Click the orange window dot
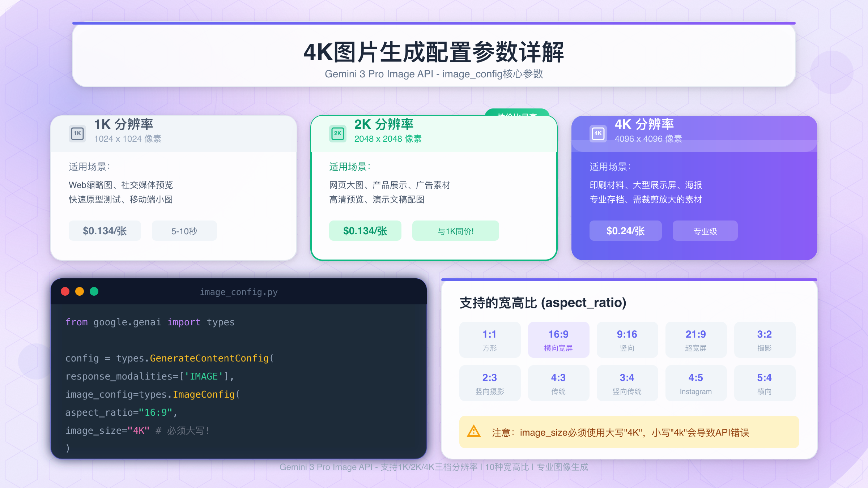 (80, 291)
